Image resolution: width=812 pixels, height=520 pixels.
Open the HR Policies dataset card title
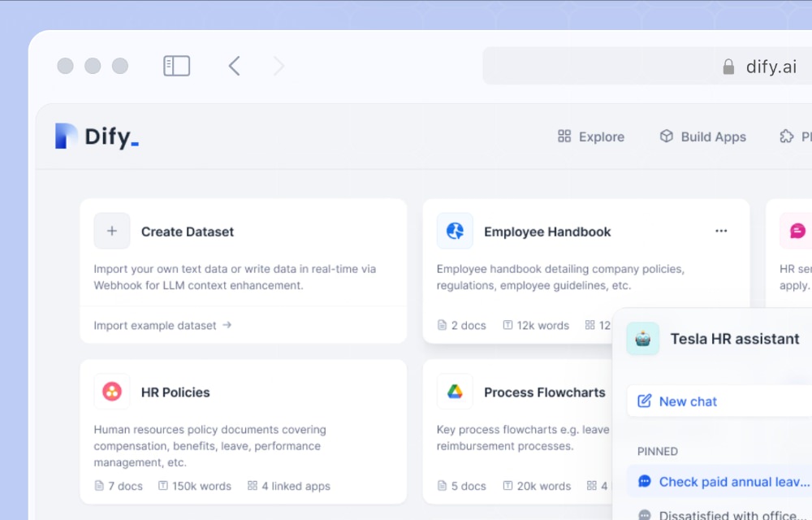click(x=175, y=392)
